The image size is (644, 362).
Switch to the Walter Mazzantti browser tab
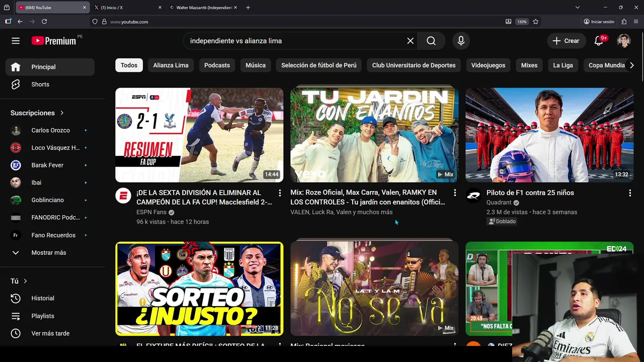[x=202, y=8]
